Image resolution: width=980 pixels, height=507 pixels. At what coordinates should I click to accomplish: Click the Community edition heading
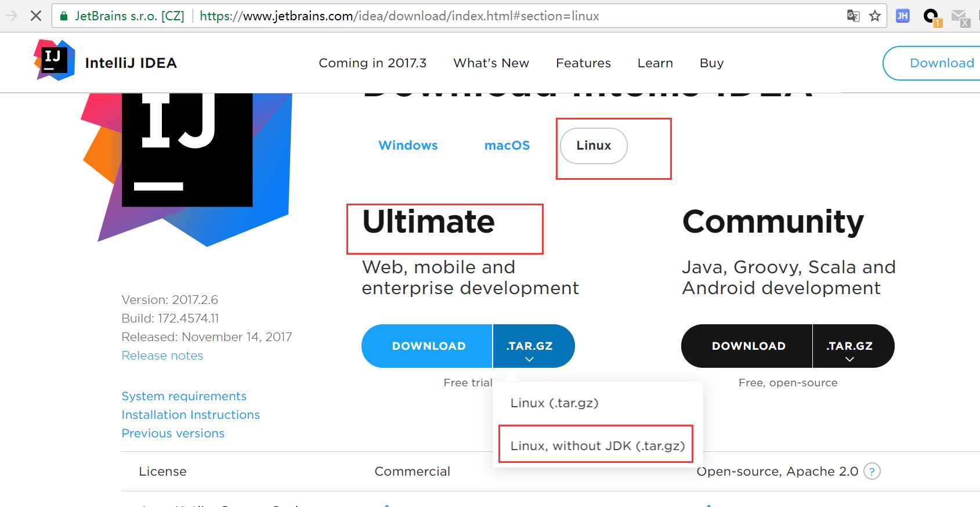click(x=773, y=223)
